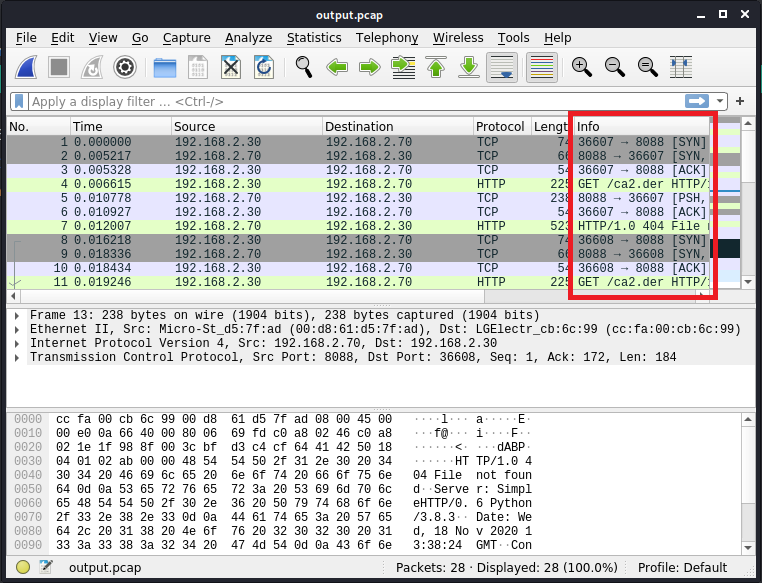Open the Analyze menu
This screenshot has height=583, width=762.
[248, 37]
